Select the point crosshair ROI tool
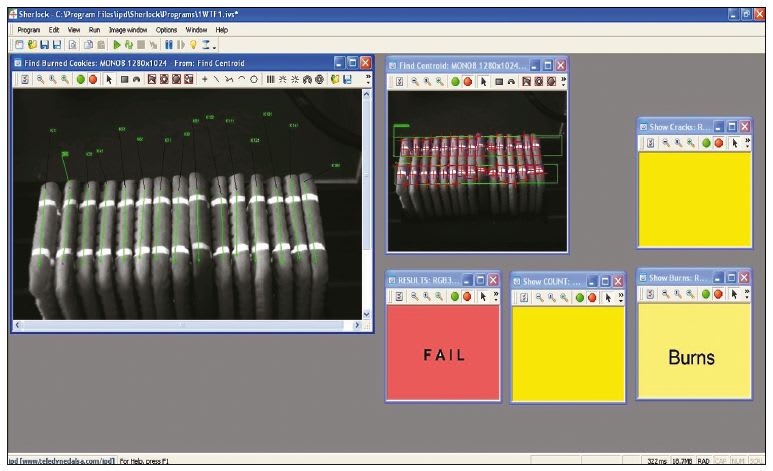773x471 pixels. (x=205, y=79)
